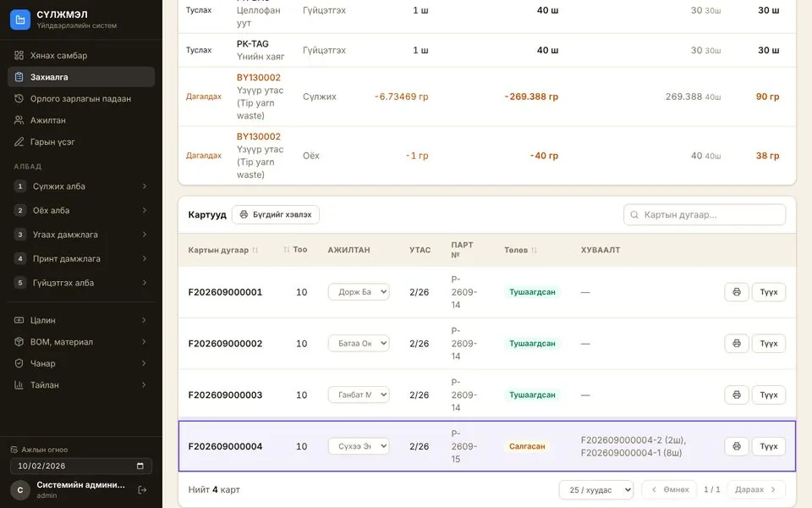Click the Цалин money icon
The height and width of the screenshot is (508, 812).
pos(19,320)
